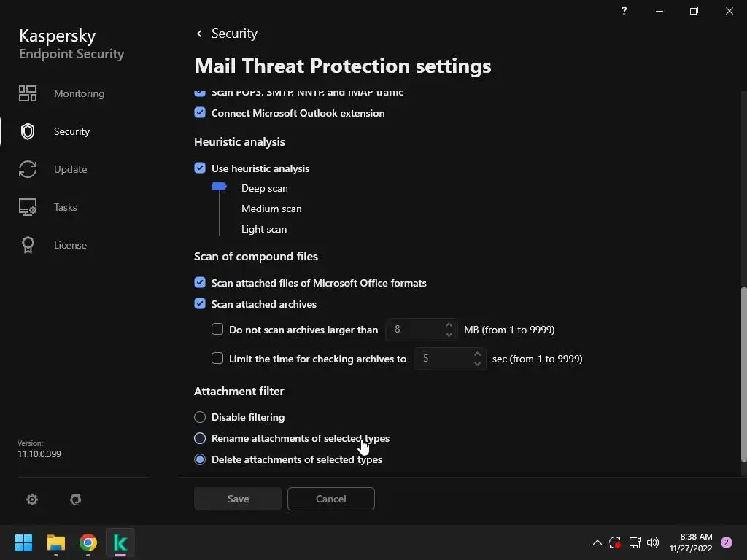Image resolution: width=747 pixels, height=560 pixels.
Task: Show hidden system tray icons
Action: (x=597, y=542)
